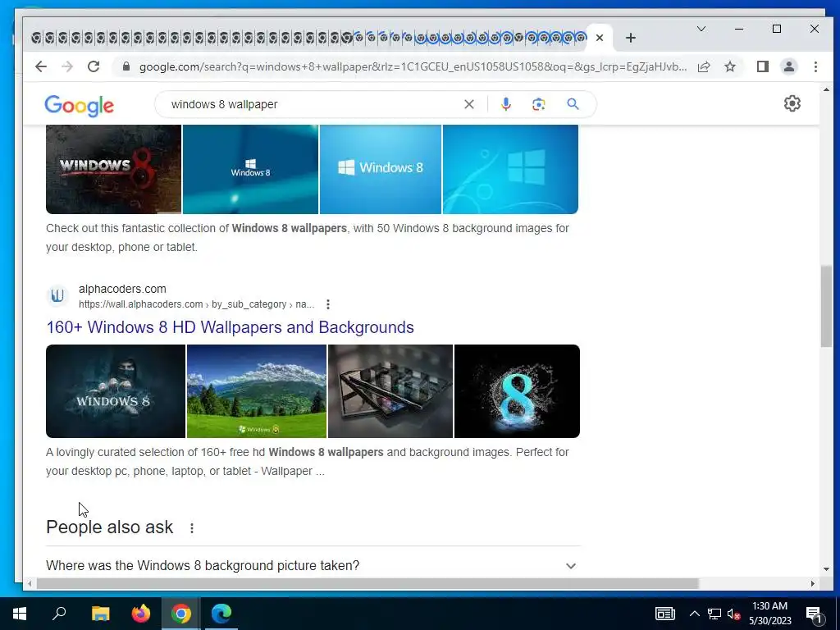Clear the search box text

[468, 104]
